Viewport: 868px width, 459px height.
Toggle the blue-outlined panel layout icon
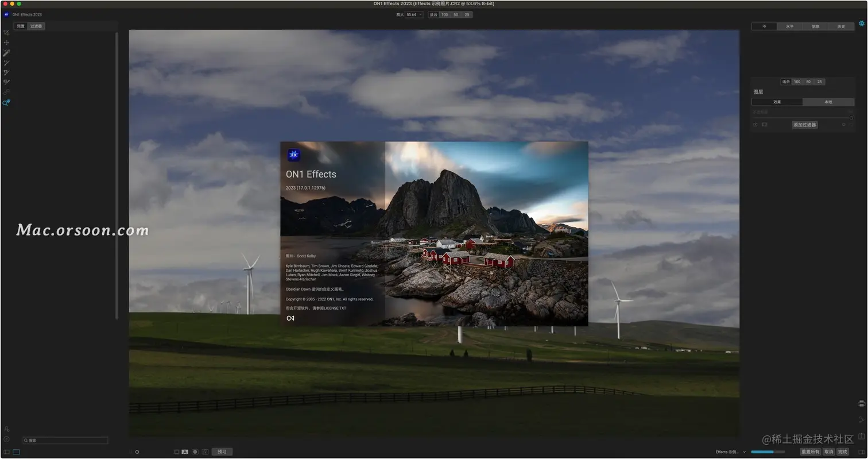[x=16, y=452]
